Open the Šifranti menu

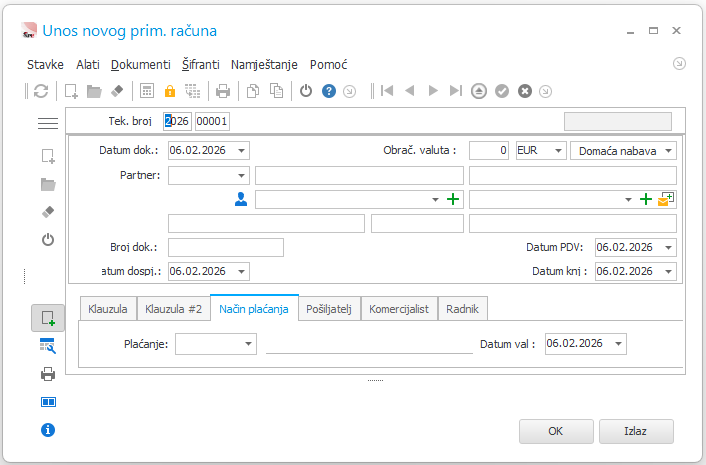201,65
